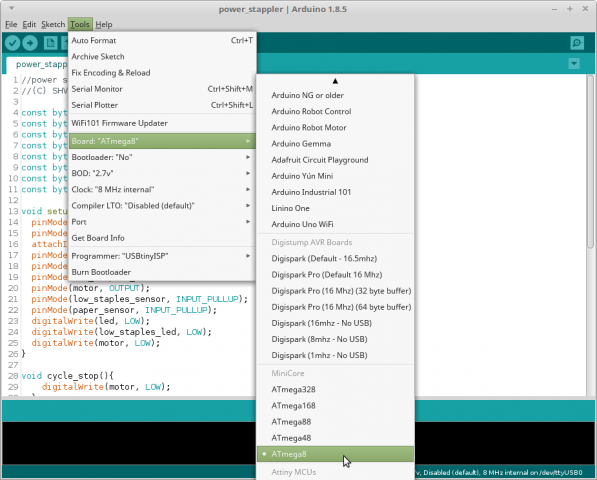597x480 pixels.
Task: Select the checked ATmega8 board
Action: 335,454
